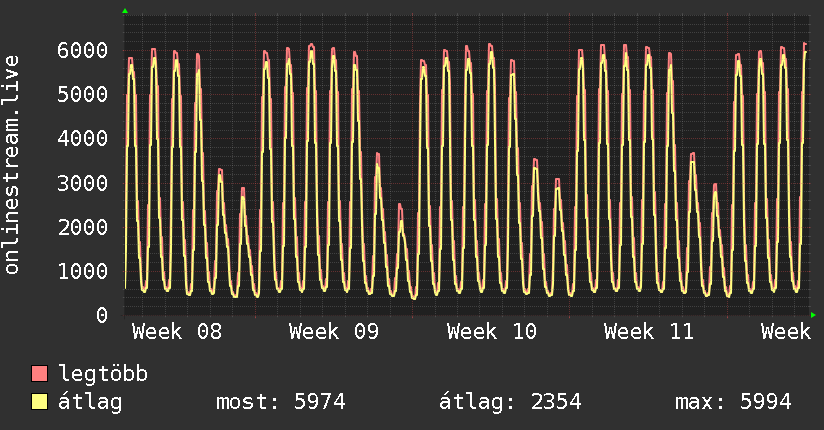Click the pink legtöbb legend swatch
This screenshot has height=430, width=824.
click(39, 373)
